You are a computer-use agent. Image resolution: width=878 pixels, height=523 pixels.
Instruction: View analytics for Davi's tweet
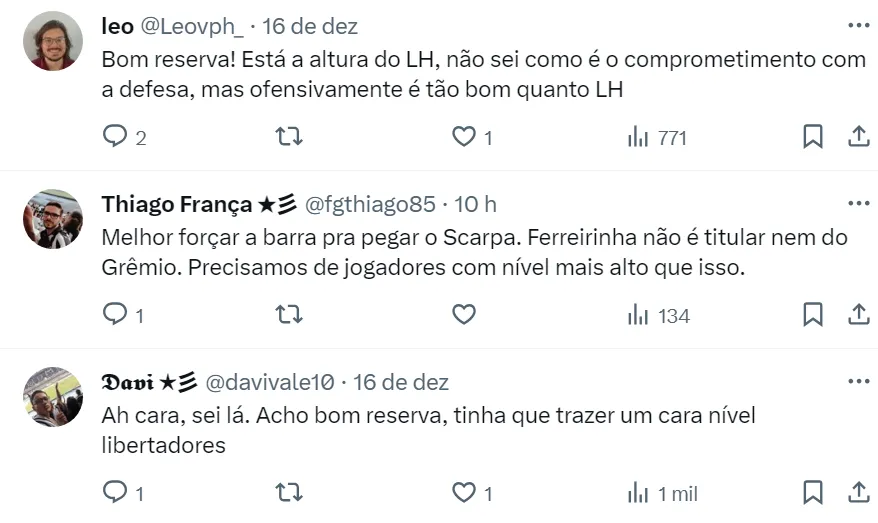point(639,493)
